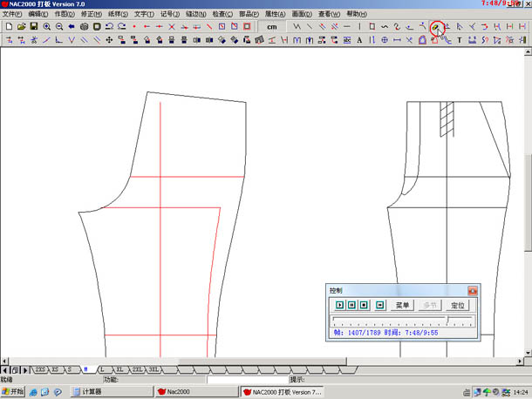The image size is (532, 399).
Task: Switch to the XS size tab
Action: pos(55,369)
